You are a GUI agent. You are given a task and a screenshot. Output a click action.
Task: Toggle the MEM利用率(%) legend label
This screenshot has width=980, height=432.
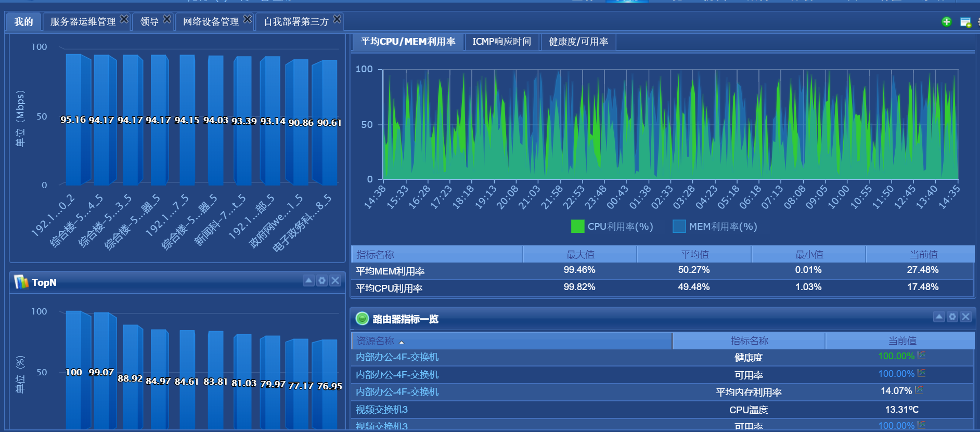[x=723, y=227]
